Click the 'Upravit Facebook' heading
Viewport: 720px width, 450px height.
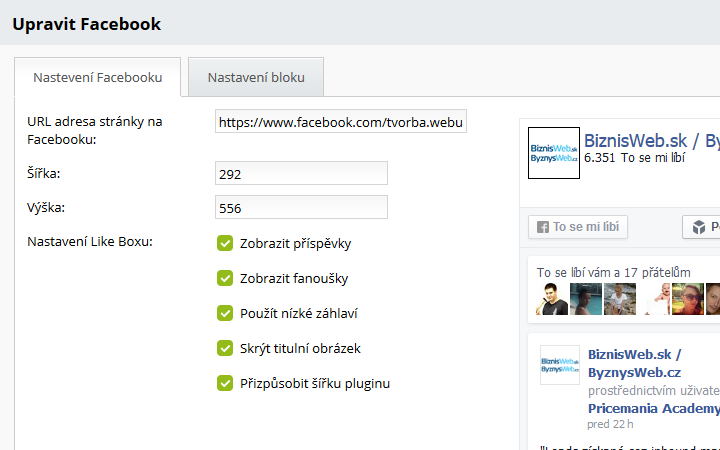pyautogui.click(x=87, y=24)
